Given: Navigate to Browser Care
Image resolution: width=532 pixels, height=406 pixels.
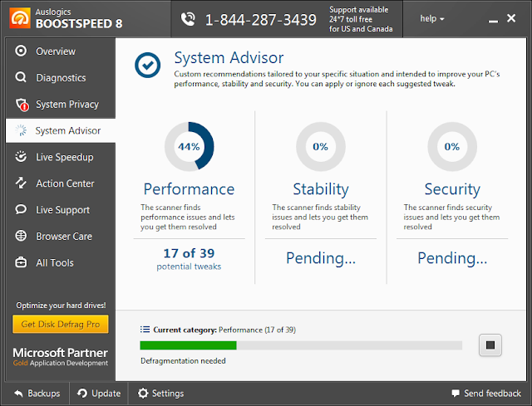Looking at the screenshot, I should click(x=61, y=236).
